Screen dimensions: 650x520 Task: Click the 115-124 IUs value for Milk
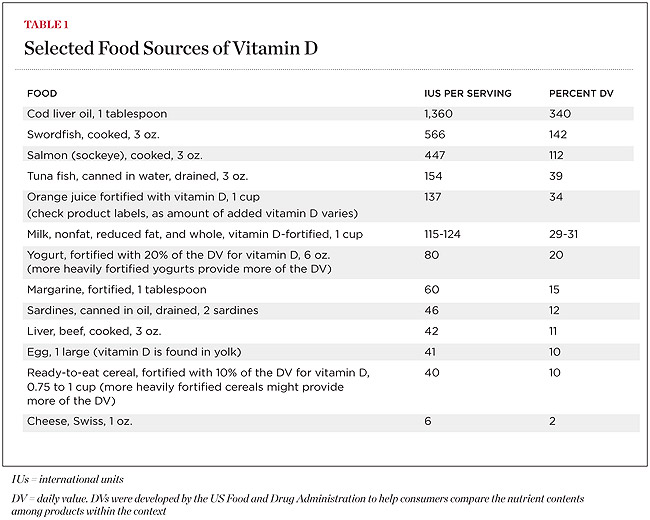click(x=449, y=233)
